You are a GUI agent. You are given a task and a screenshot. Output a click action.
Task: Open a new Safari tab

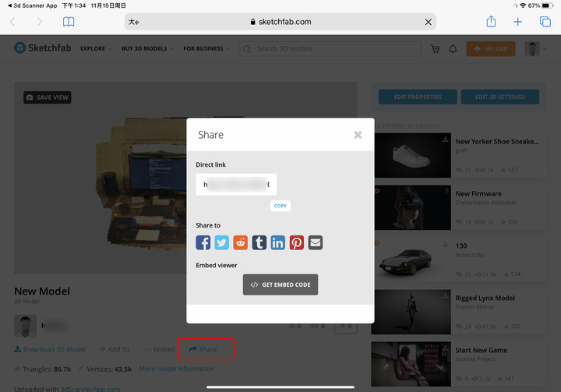tap(517, 22)
